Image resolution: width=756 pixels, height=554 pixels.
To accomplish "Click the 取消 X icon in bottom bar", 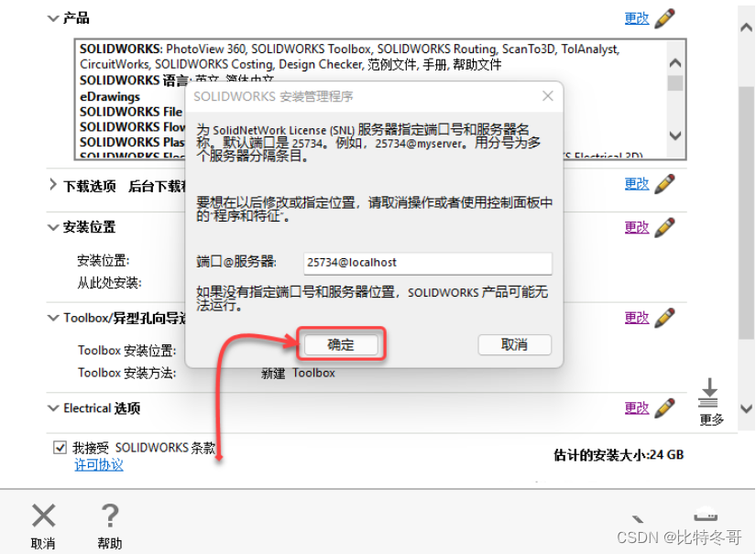I will pos(43,516).
